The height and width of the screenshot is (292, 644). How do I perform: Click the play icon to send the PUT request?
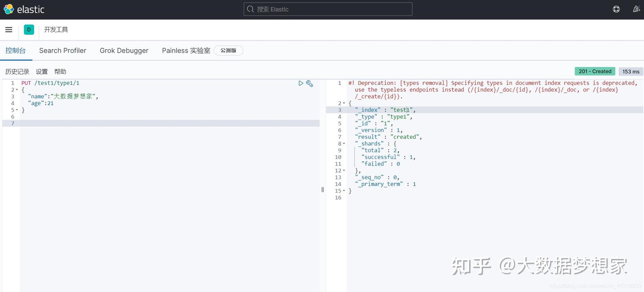[x=301, y=83]
